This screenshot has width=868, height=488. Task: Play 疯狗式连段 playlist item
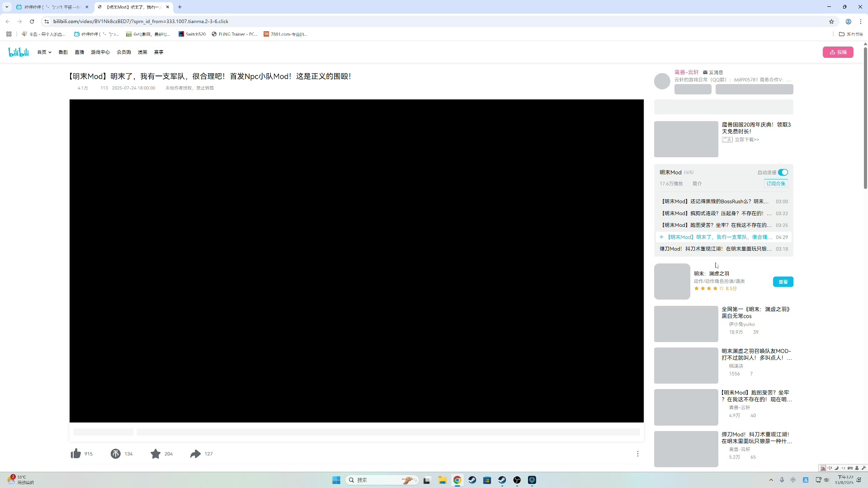click(x=723, y=213)
